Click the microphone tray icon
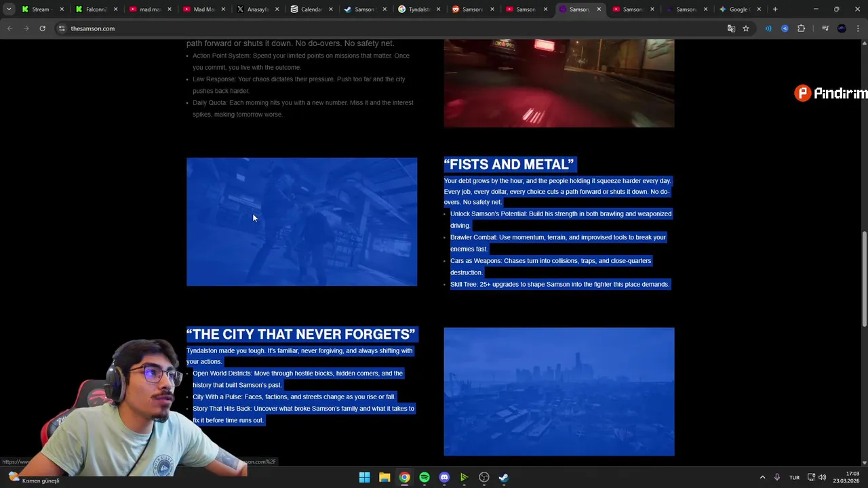This screenshot has height=488, width=868. tap(777, 477)
